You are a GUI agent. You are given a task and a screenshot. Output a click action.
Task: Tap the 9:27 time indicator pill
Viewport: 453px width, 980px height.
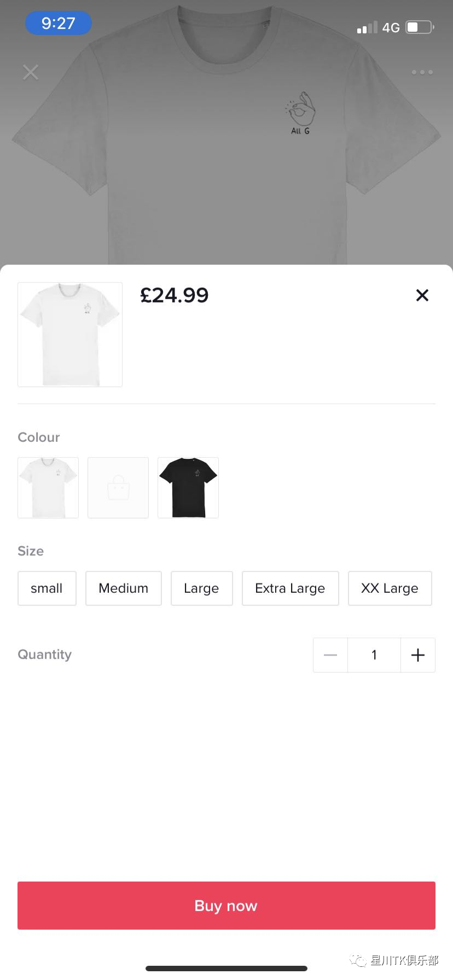(x=58, y=24)
